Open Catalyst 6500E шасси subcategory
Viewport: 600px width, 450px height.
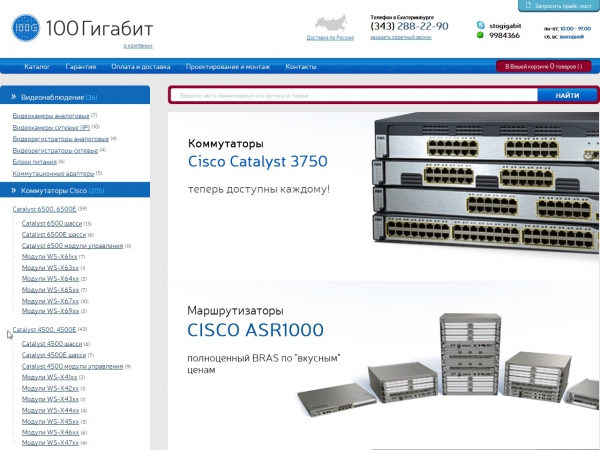(54, 234)
